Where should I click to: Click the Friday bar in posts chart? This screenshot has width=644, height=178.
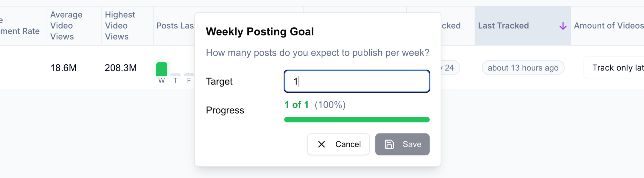coord(189,74)
